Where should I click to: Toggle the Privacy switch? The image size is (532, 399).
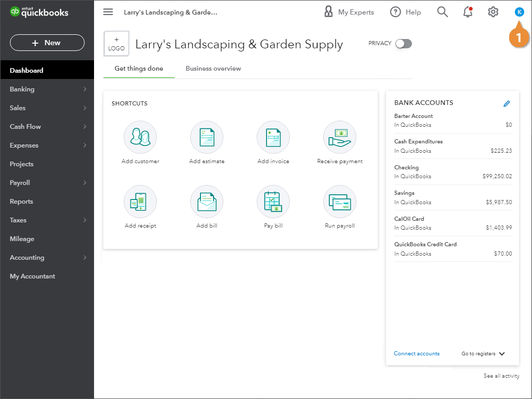404,44
